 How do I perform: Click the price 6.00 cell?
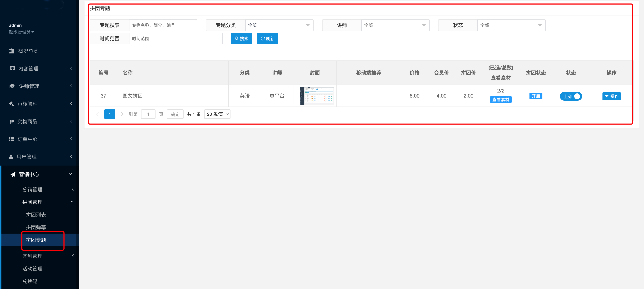tap(414, 96)
